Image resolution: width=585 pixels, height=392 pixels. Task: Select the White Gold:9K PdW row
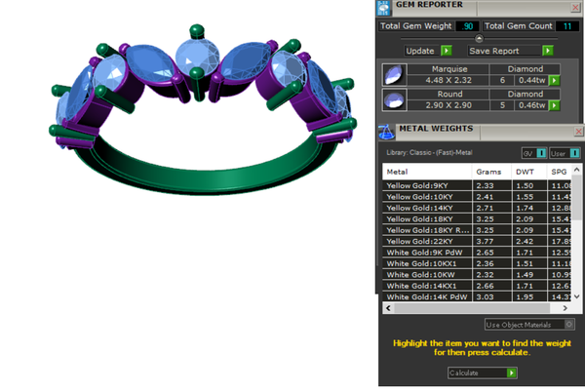coord(477,253)
